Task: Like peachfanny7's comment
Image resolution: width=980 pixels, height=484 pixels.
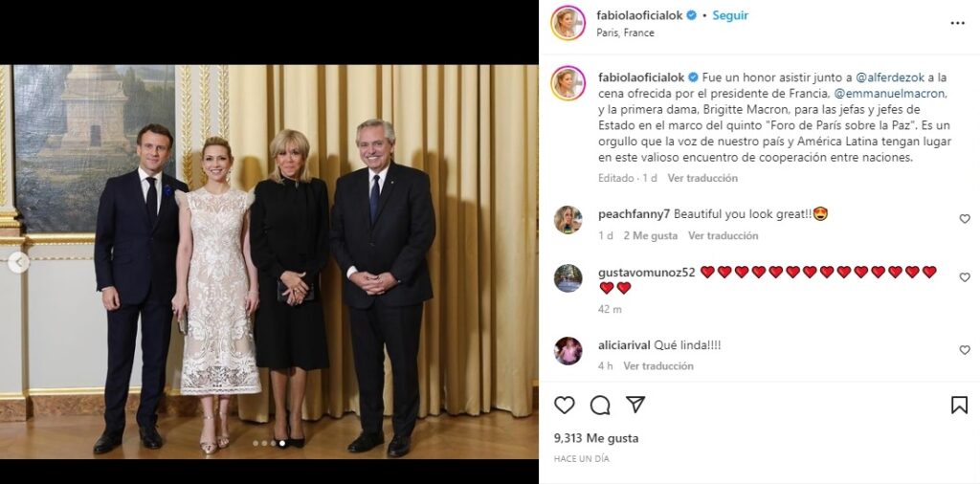Action: [965, 219]
